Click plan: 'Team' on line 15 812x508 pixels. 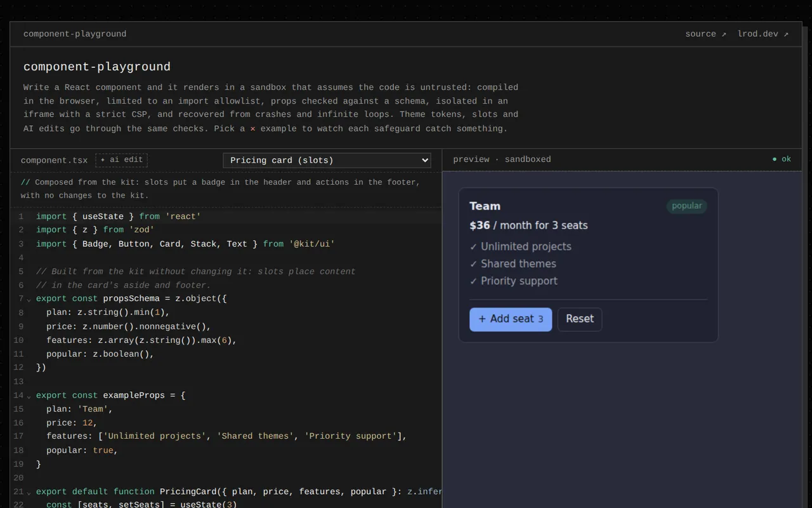(x=79, y=409)
